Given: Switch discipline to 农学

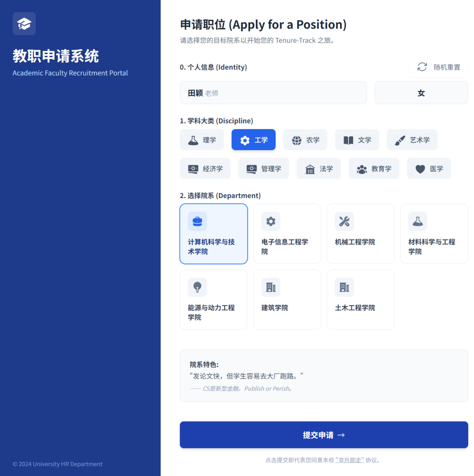Looking at the screenshot, I should click(x=305, y=140).
